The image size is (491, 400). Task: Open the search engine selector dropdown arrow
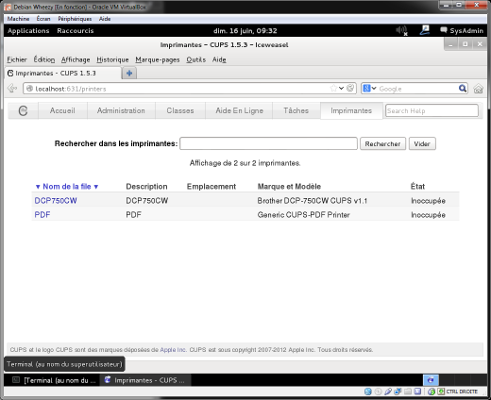[374, 88]
